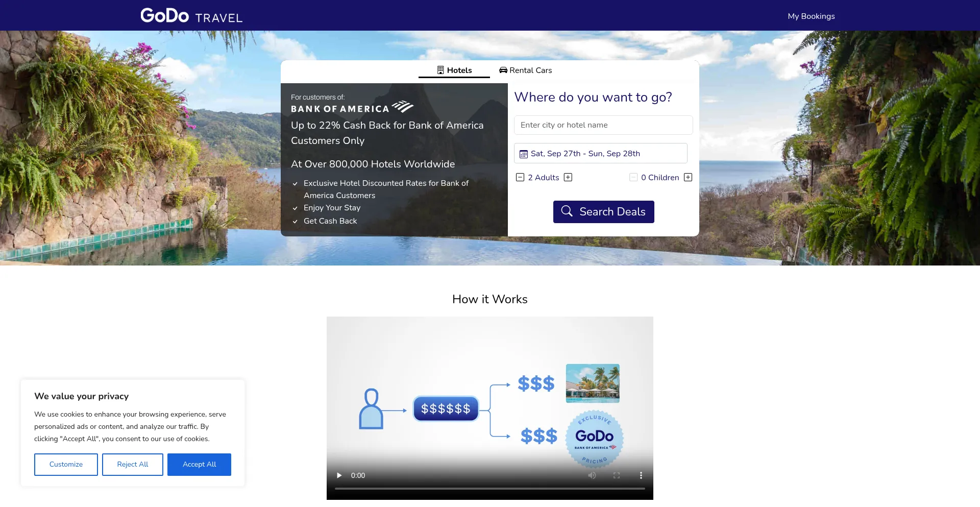
Task: Mute the video volume icon
Action: (592, 475)
